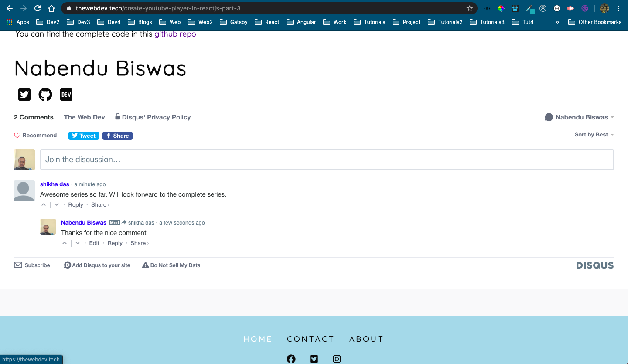Upvote the Nabendu Biswas reply

[65, 243]
